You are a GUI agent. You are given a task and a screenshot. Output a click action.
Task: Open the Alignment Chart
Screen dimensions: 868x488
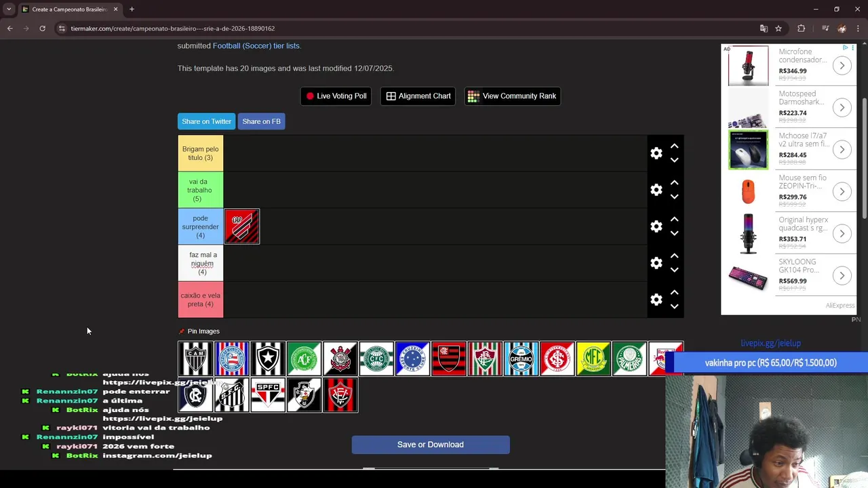418,96
